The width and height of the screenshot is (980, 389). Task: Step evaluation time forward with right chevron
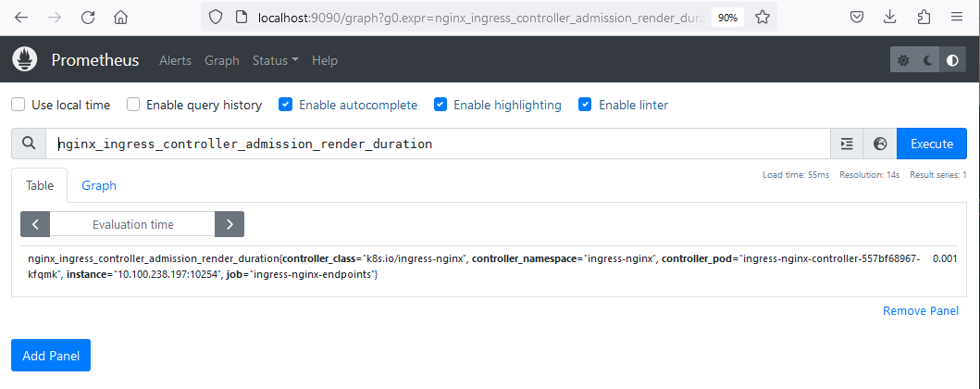point(229,224)
